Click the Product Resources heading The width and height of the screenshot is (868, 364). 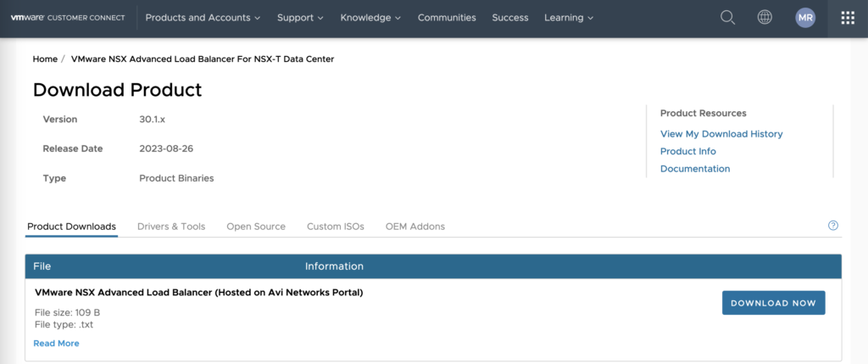(703, 113)
